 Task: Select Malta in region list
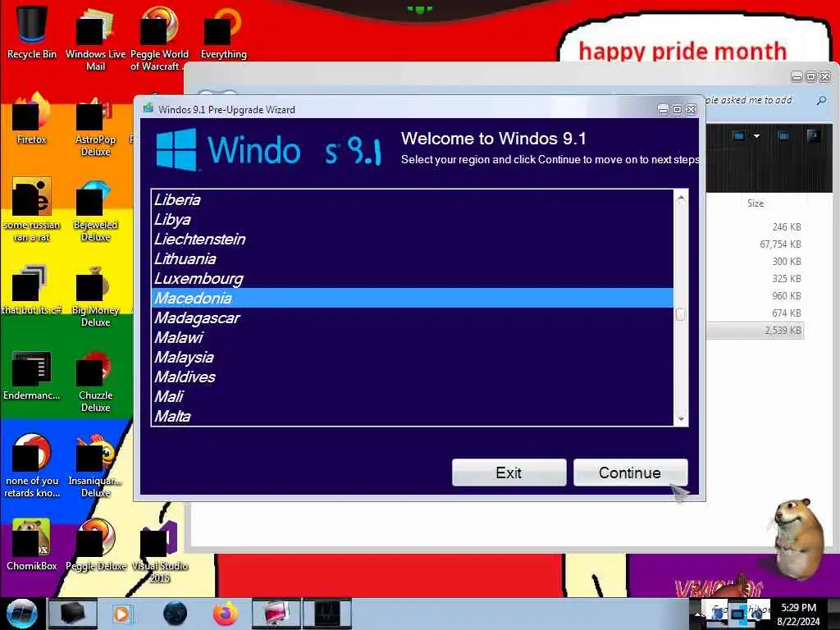tap(412, 416)
